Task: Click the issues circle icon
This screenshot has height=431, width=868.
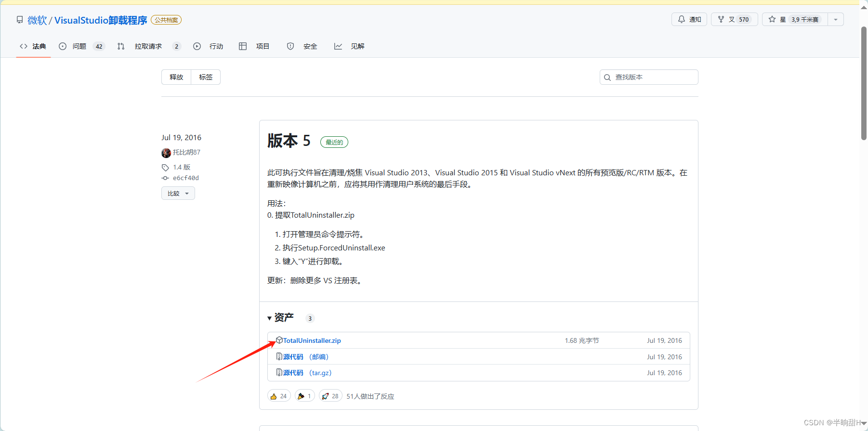Action: click(63, 46)
